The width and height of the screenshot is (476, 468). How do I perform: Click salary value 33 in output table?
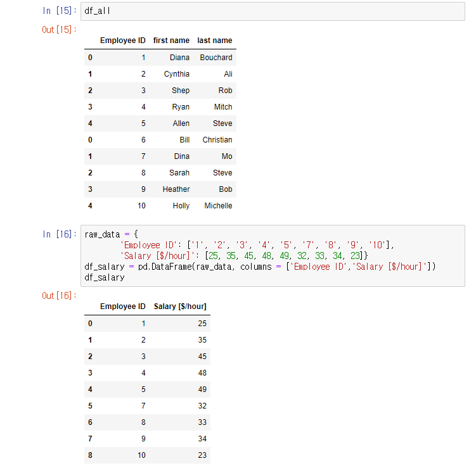(x=202, y=422)
